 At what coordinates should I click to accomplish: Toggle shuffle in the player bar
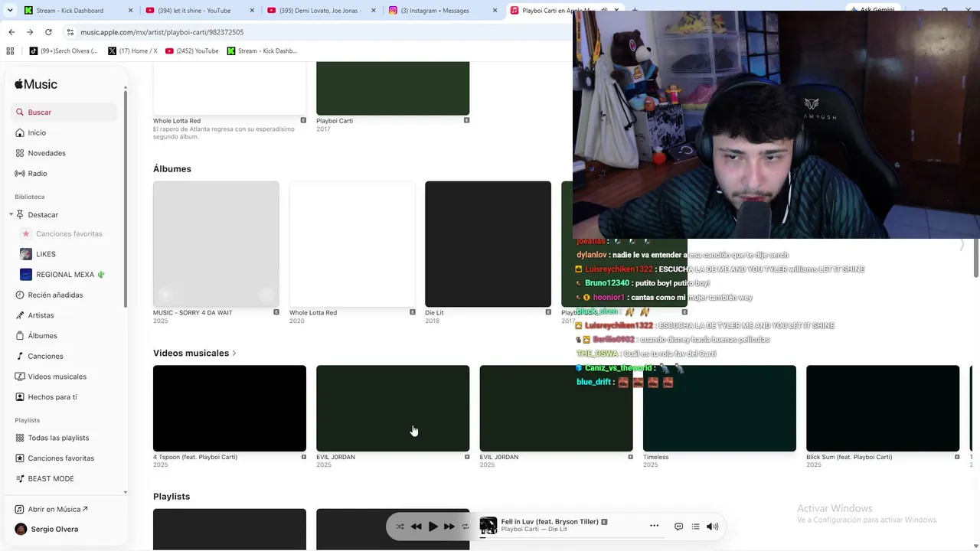coord(400,527)
